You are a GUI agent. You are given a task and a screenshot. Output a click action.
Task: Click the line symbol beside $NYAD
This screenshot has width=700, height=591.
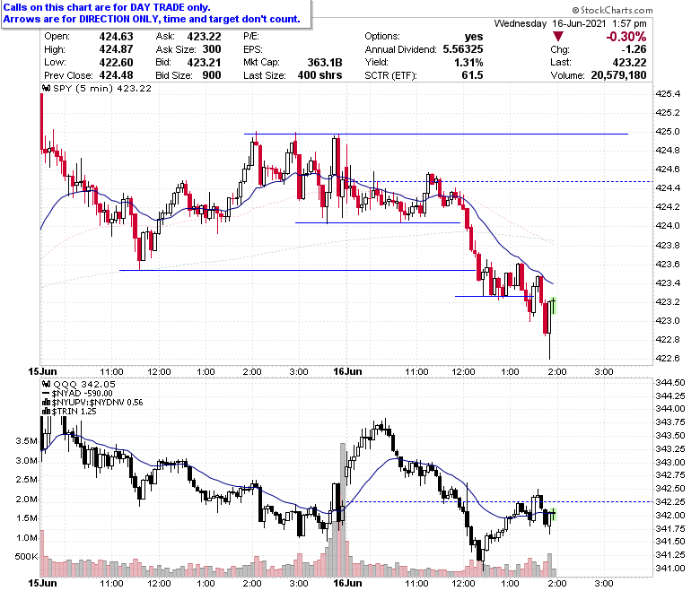[46, 393]
